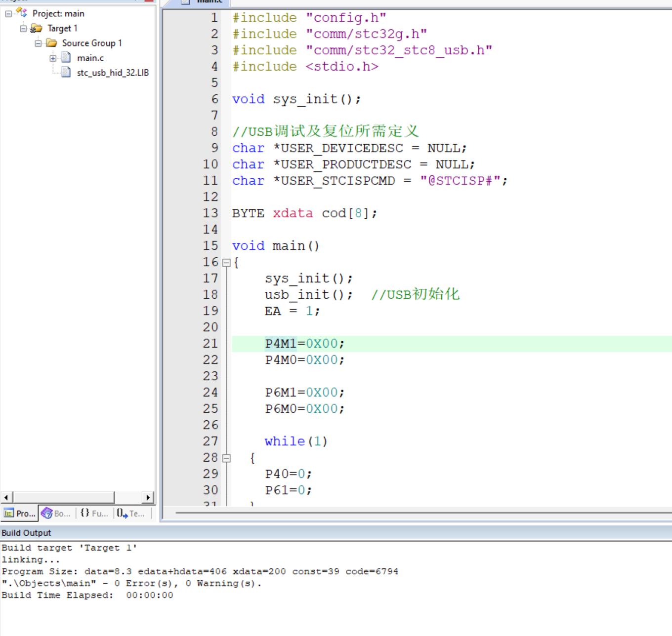Select Target 1 in project tree

pyautogui.click(x=62, y=29)
